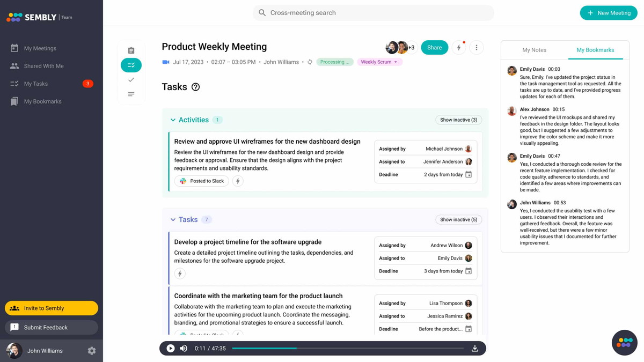Screen dimensions: 644x362
Task: Seek on the audio progress bar
Action: [x=348, y=349]
